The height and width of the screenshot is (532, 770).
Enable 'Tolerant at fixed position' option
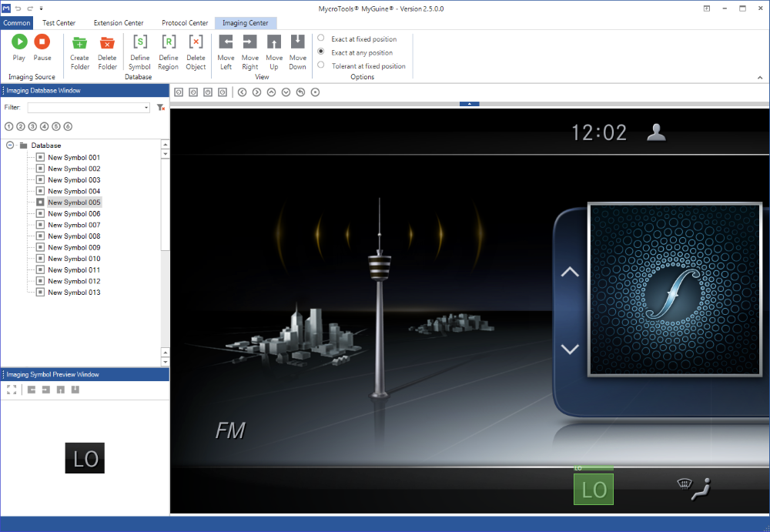321,65
